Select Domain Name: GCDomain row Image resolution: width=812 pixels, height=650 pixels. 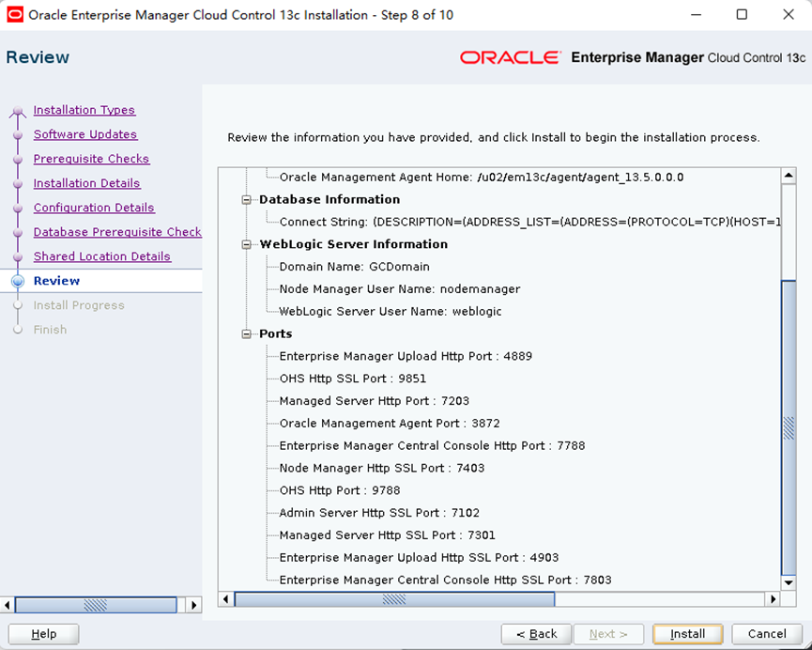coord(354,267)
